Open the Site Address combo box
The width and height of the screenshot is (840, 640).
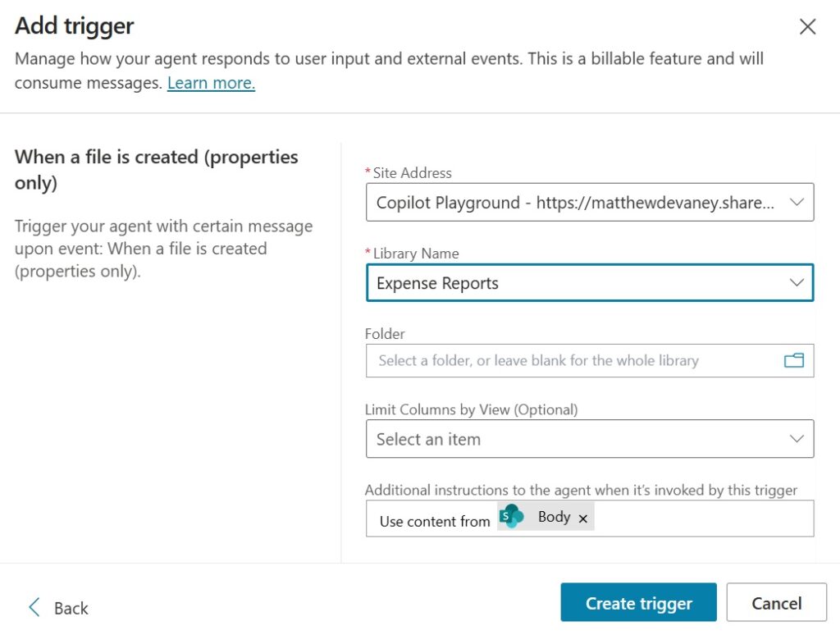tap(574, 203)
